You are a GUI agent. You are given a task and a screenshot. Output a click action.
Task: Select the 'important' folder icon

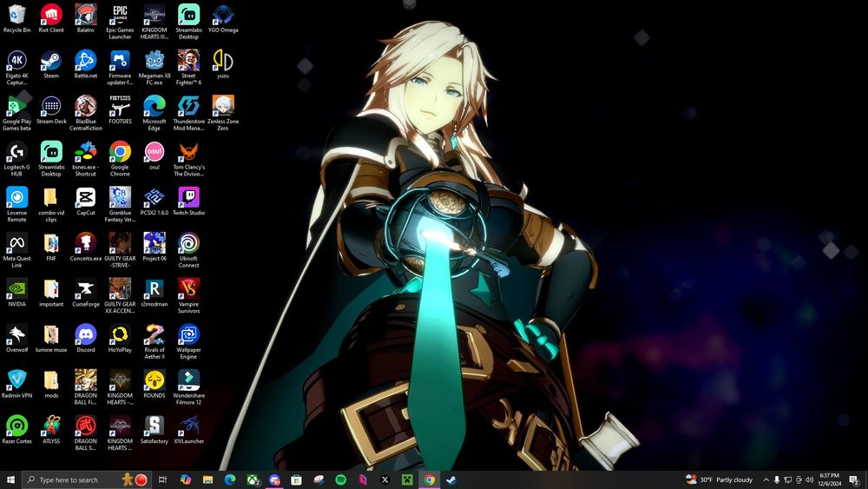coord(51,293)
